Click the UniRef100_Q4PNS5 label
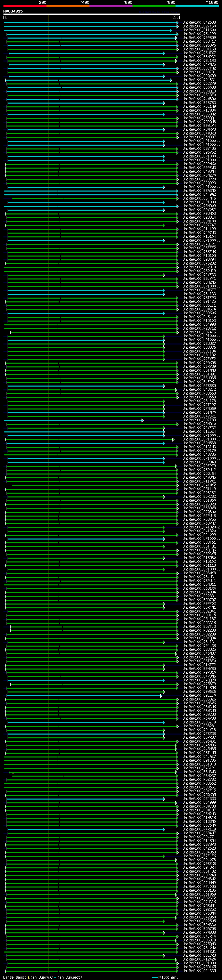222x980 pixels. click(199, 64)
